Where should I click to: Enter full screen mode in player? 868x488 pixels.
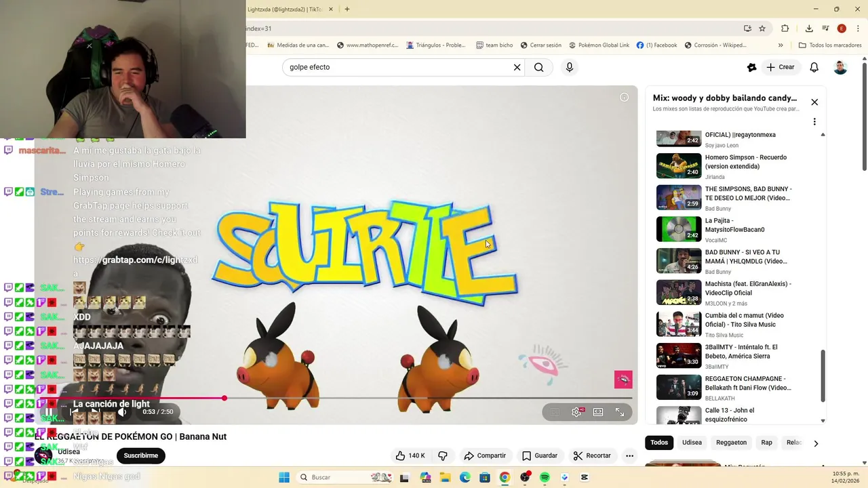tap(620, 411)
